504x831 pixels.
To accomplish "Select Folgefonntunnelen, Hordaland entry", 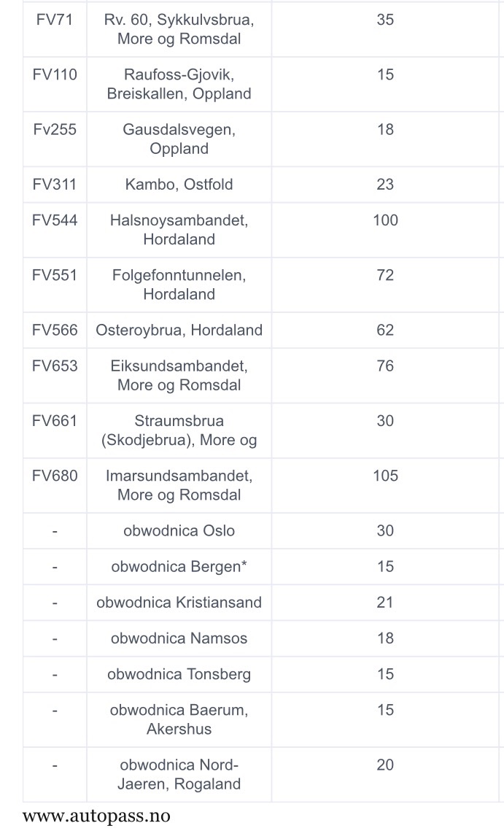I will 179,285.
